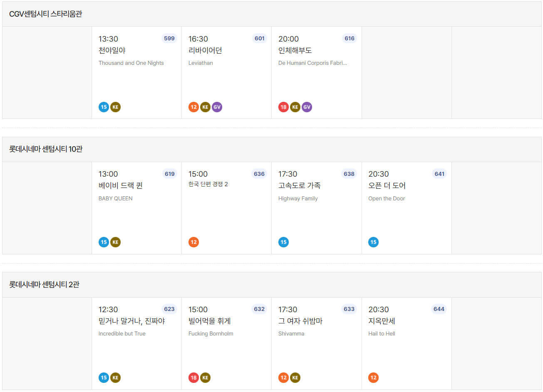Click the CGV센텀시티 스타리움관 venue header
This screenshot has height=392, width=543.
click(x=272, y=14)
